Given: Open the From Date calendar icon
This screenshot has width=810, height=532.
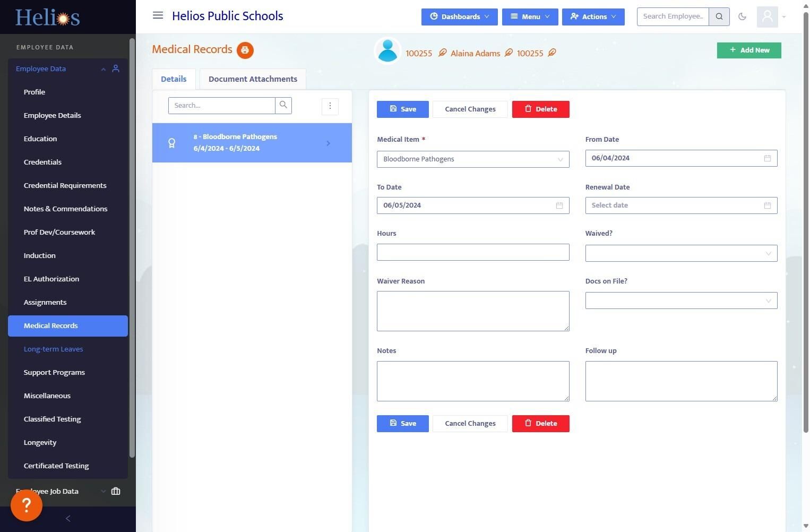Looking at the screenshot, I should tap(768, 158).
